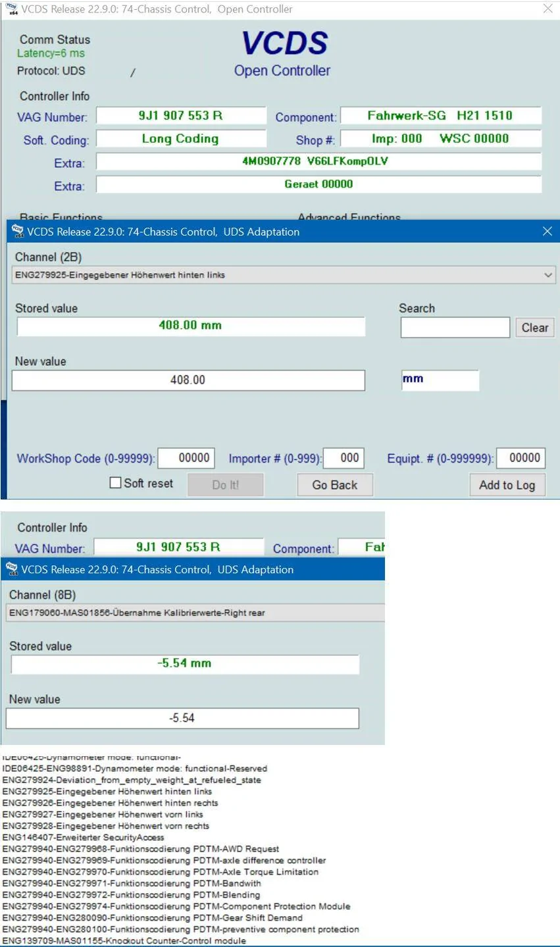Click the VCDS icon in Open Controller title bar
This screenshot has width=560, height=947.
(12, 9)
